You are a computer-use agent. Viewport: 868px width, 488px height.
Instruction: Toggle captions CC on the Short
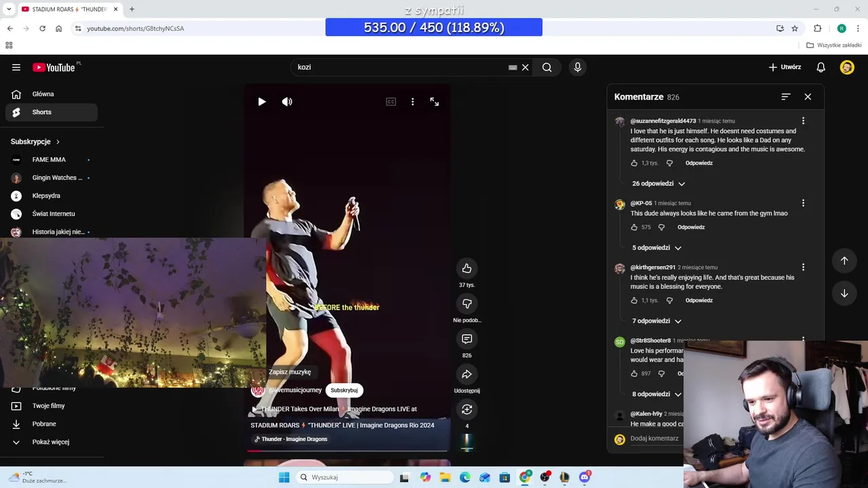391,102
